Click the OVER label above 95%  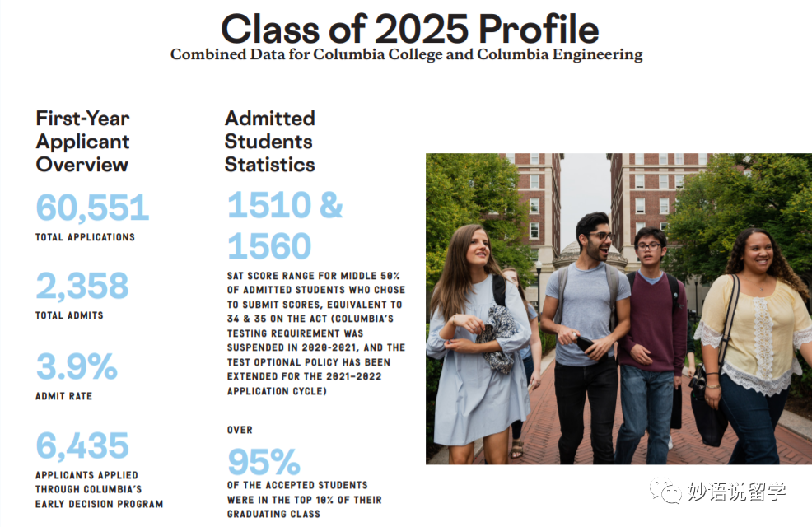[x=240, y=430]
